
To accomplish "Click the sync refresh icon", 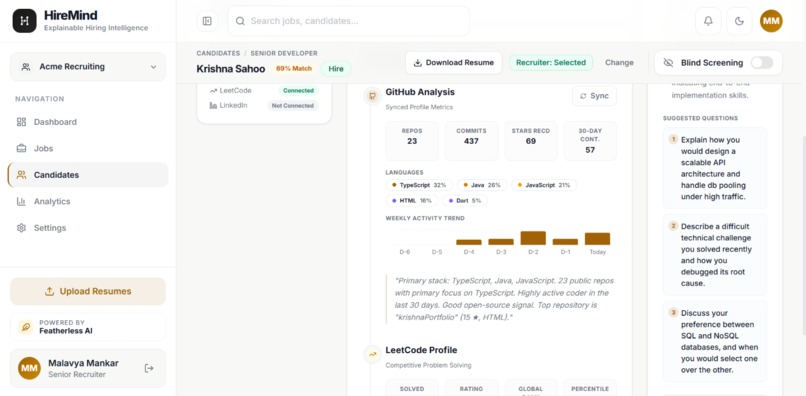I will 583,96.
